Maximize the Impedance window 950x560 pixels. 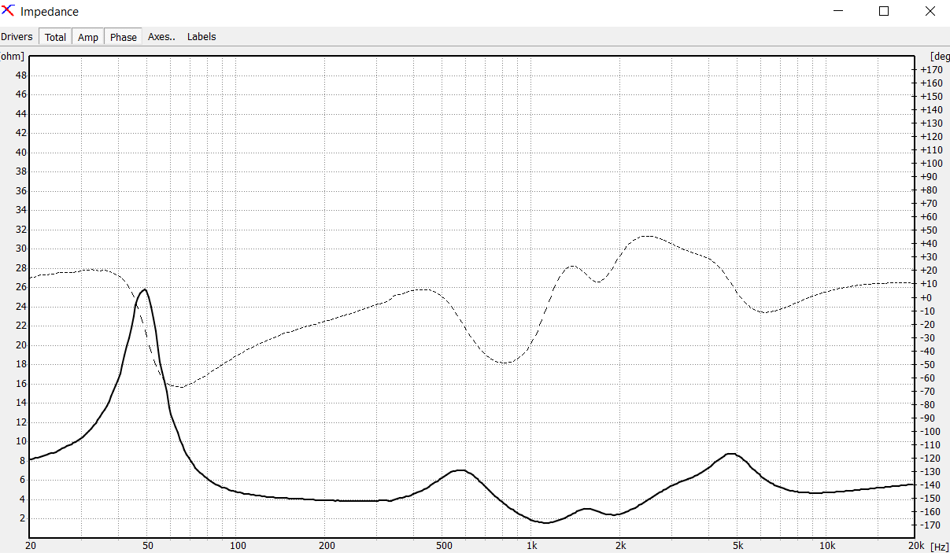884,11
